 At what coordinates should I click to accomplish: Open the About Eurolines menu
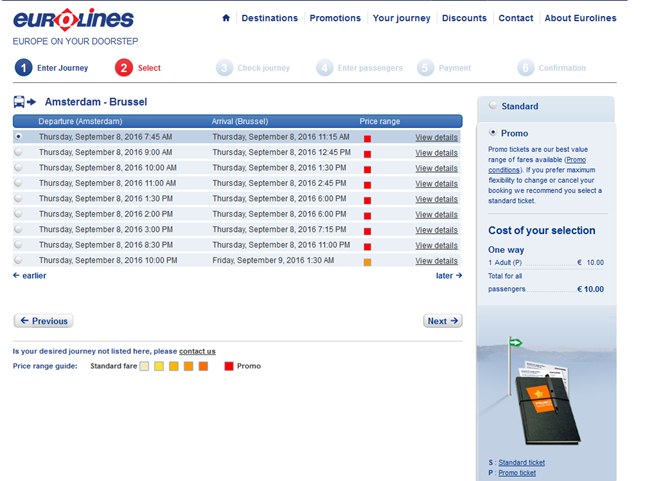[x=580, y=18]
